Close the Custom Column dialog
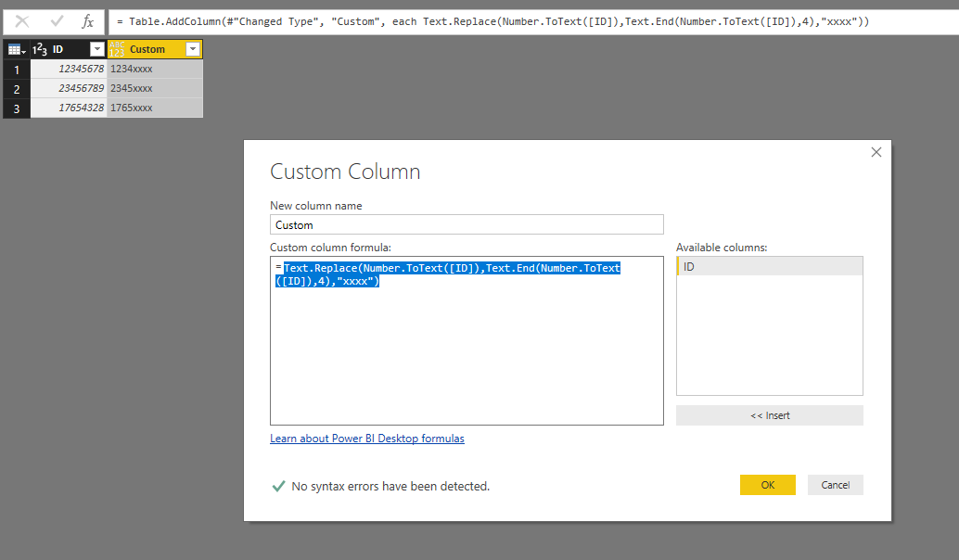 click(876, 152)
